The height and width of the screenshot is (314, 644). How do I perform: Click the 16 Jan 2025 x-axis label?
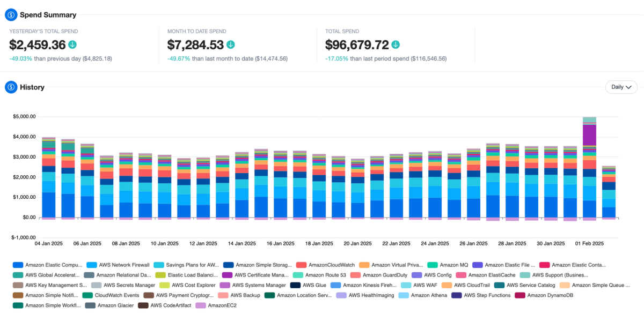pos(280,243)
